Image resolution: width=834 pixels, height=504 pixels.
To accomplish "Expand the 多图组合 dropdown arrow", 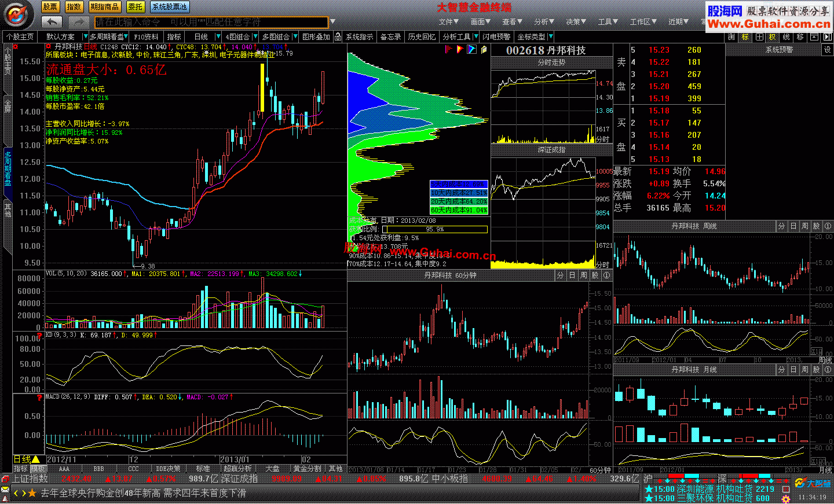I will [x=295, y=36].
